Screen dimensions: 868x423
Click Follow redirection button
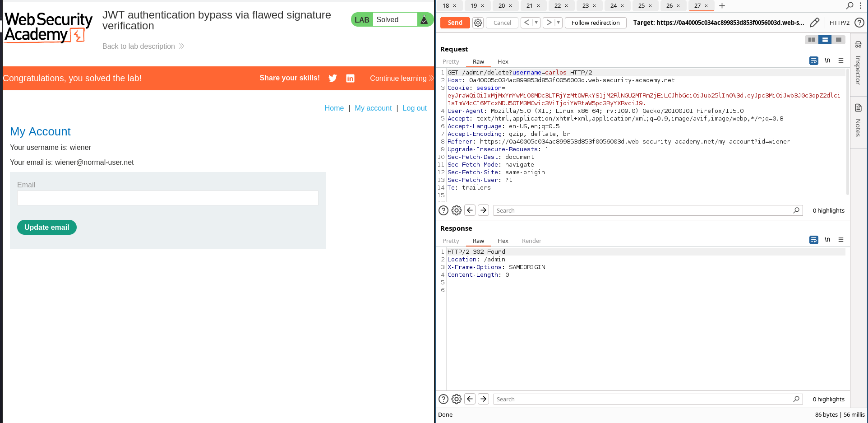click(596, 23)
